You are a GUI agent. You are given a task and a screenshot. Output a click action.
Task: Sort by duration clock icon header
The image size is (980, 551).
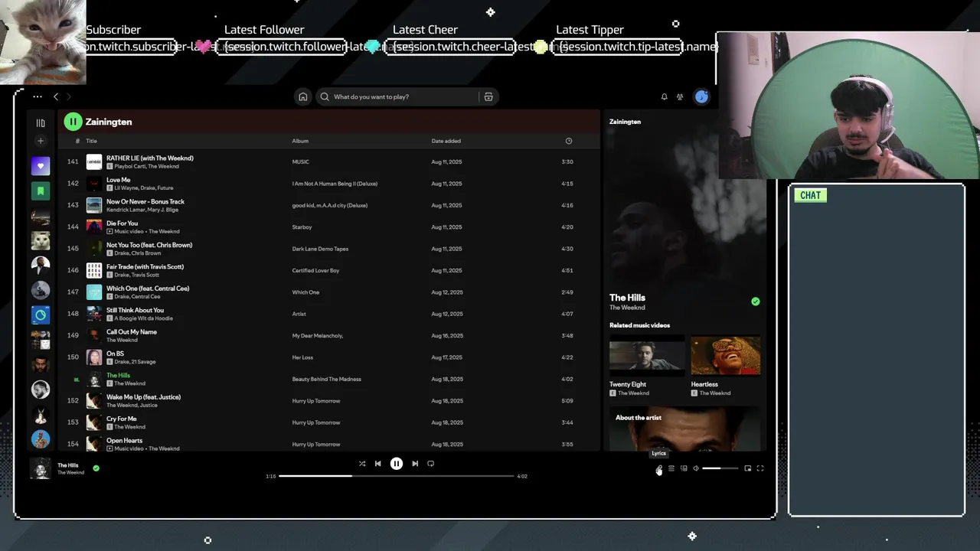(568, 141)
